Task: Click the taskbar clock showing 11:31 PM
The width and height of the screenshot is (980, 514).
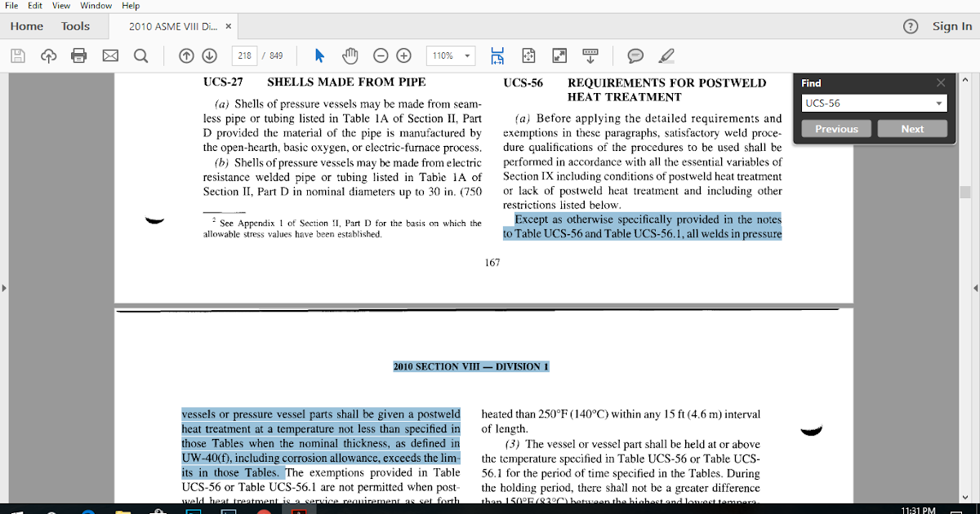Action: tap(917, 510)
